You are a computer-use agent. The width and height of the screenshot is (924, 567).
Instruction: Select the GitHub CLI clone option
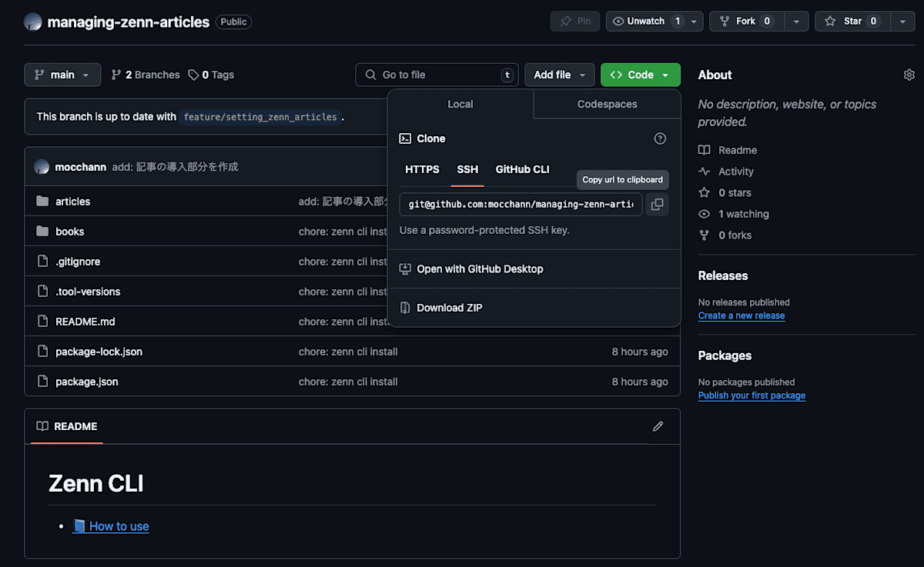pyautogui.click(x=523, y=169)
